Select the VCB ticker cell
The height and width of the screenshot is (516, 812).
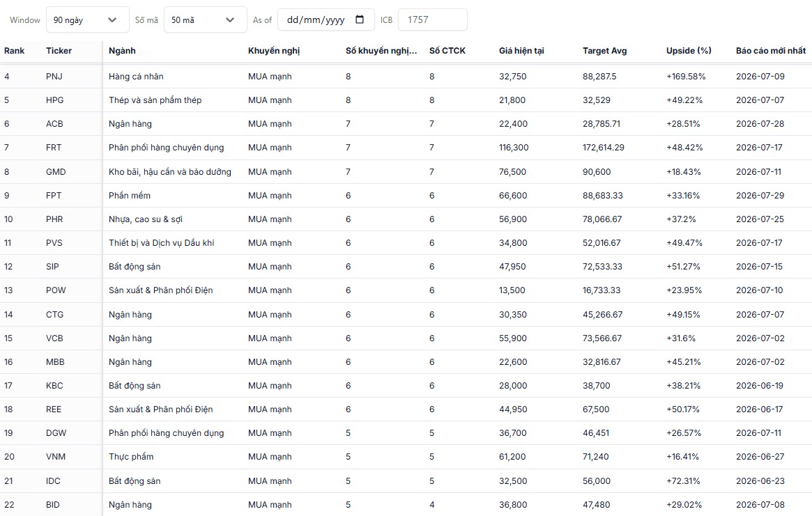[x=54, y=338]
